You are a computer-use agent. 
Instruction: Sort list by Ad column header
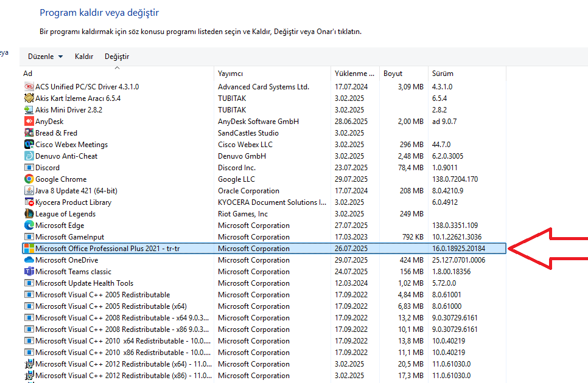pos(117,74)
